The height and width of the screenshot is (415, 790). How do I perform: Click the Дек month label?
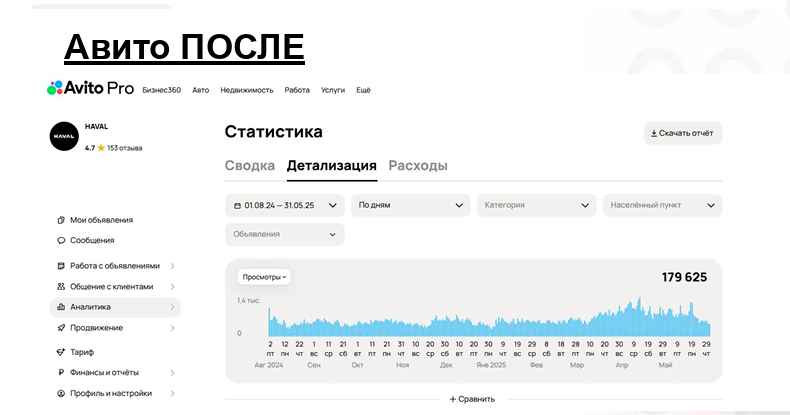[446, 365]
